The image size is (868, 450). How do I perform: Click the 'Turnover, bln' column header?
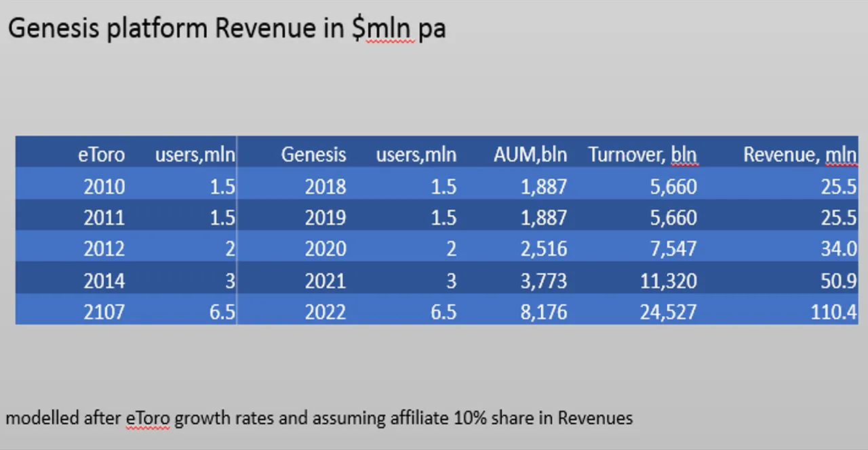coord(642,155)
